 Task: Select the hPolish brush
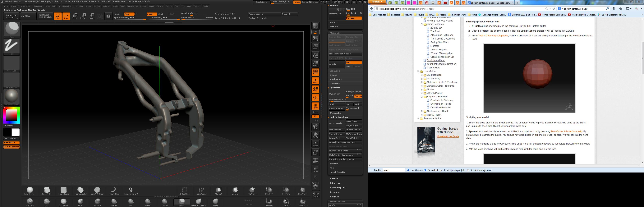coord(165,202)
